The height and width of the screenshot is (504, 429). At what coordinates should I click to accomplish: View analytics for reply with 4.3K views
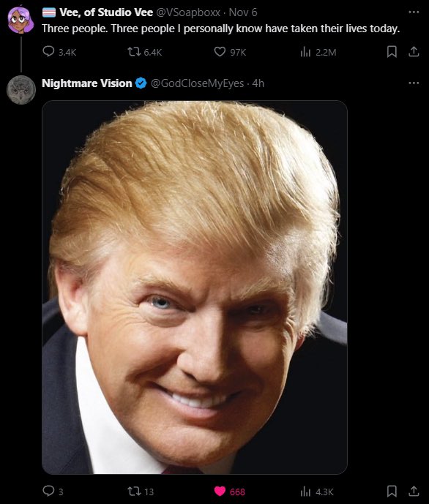(317, 491)
